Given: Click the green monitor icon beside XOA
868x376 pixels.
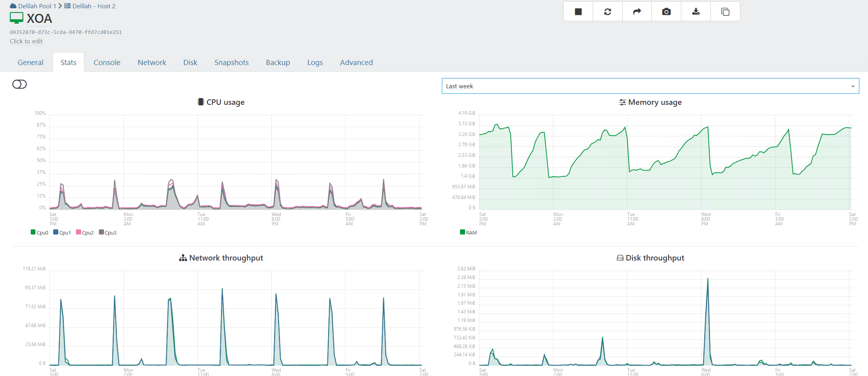Looking at the screenshot, I should click(x=17, y=18).
